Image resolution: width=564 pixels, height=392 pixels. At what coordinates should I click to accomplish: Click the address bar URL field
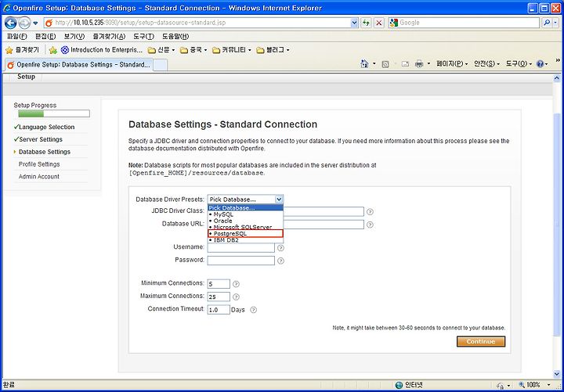[197, 23]
